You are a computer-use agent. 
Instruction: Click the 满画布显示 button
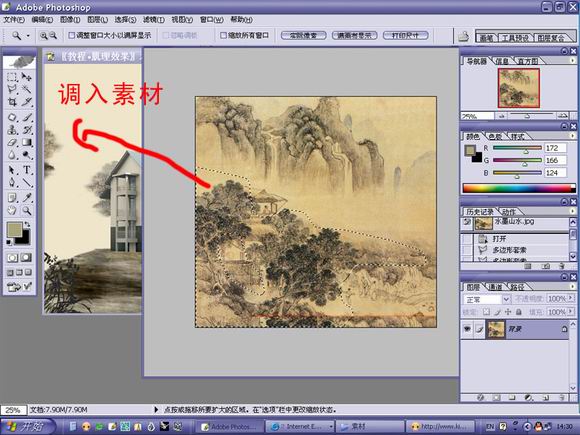click(354, 36)
